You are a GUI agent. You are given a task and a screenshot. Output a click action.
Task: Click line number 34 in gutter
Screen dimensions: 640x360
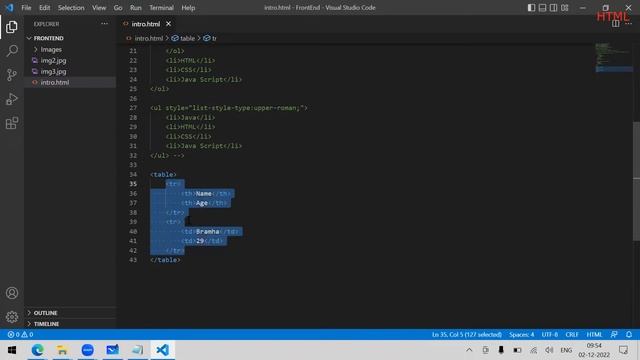point(133,174)
